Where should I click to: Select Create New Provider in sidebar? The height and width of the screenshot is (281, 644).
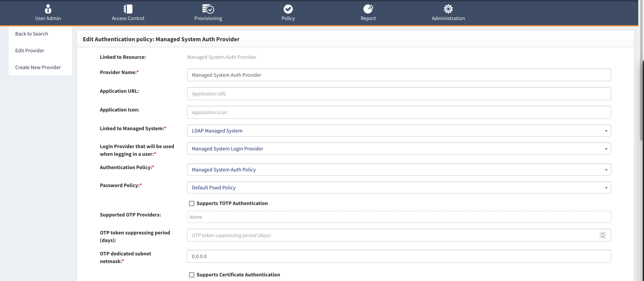pyautogui.click(x=38, y=67)
